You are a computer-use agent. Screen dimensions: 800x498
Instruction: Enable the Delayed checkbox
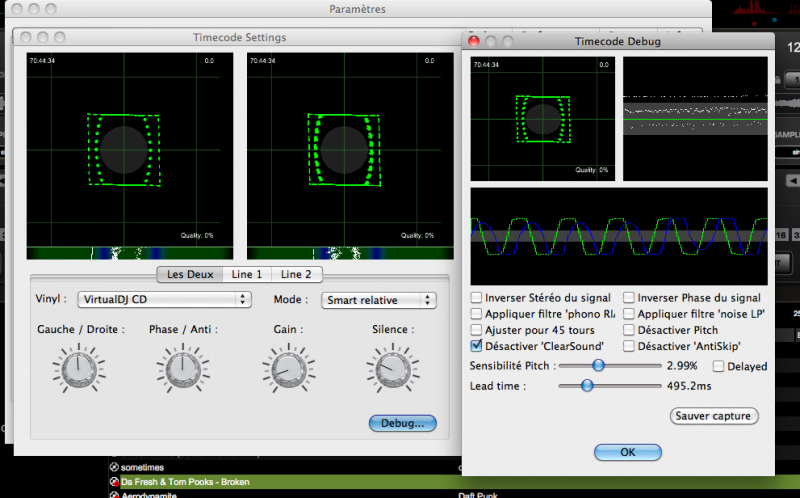(718, 366)
